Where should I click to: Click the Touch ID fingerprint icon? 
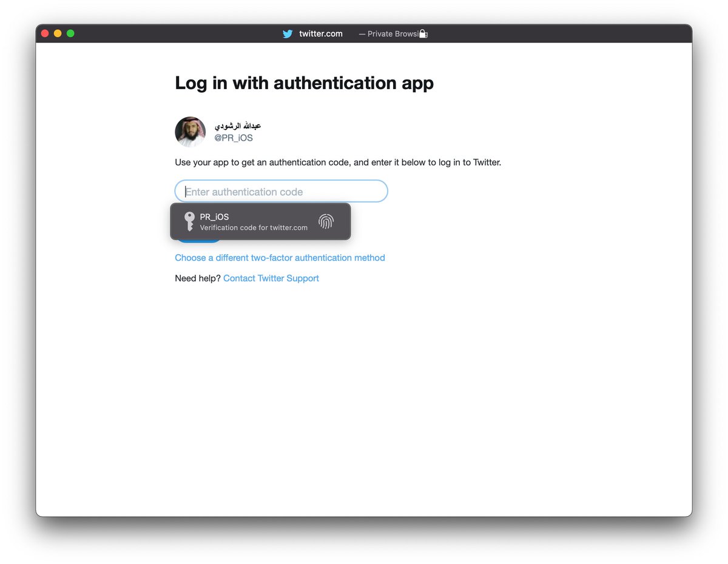pos(326,221)
